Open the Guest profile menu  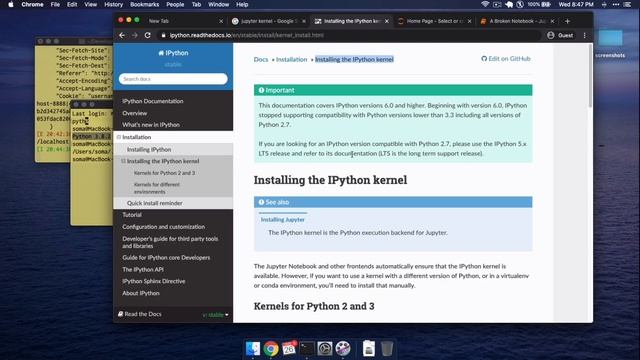point(560,36)
